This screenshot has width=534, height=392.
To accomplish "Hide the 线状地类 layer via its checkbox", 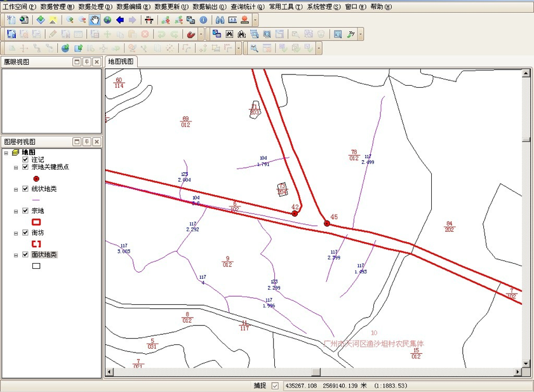I will coord(25,189).
